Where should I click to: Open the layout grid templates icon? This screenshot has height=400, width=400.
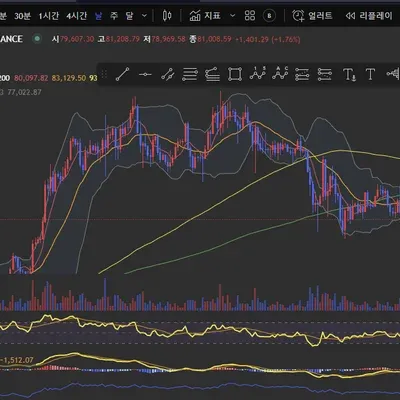click(250, 15)
